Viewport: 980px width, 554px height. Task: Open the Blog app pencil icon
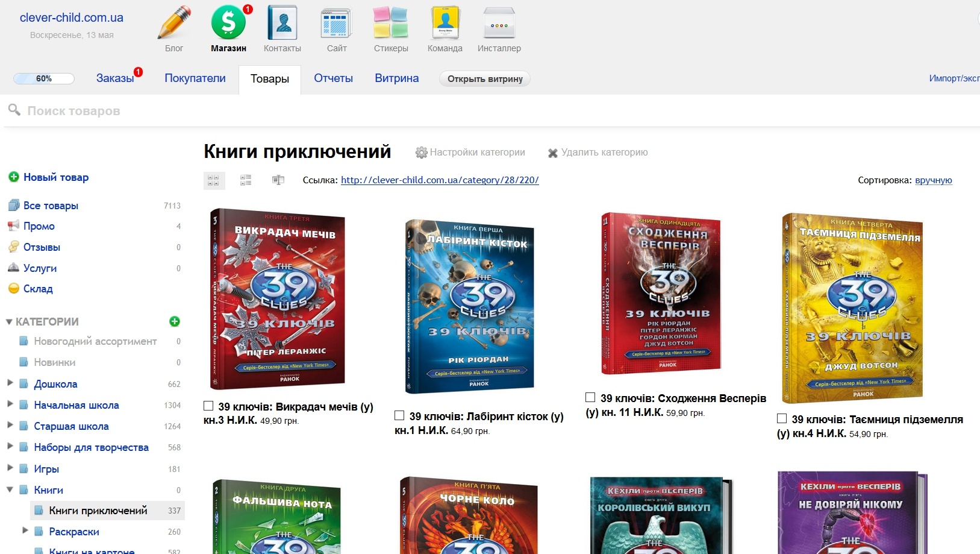point(174,23)
